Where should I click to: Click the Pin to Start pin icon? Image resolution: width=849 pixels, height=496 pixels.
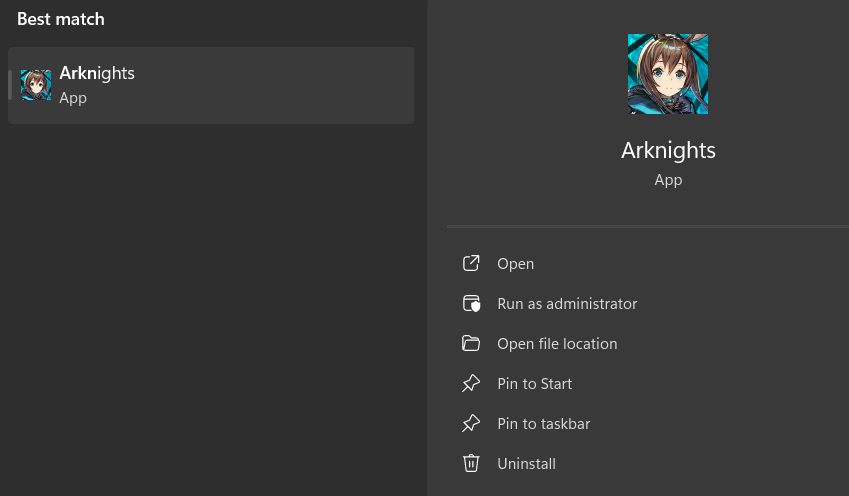[471, 383]
